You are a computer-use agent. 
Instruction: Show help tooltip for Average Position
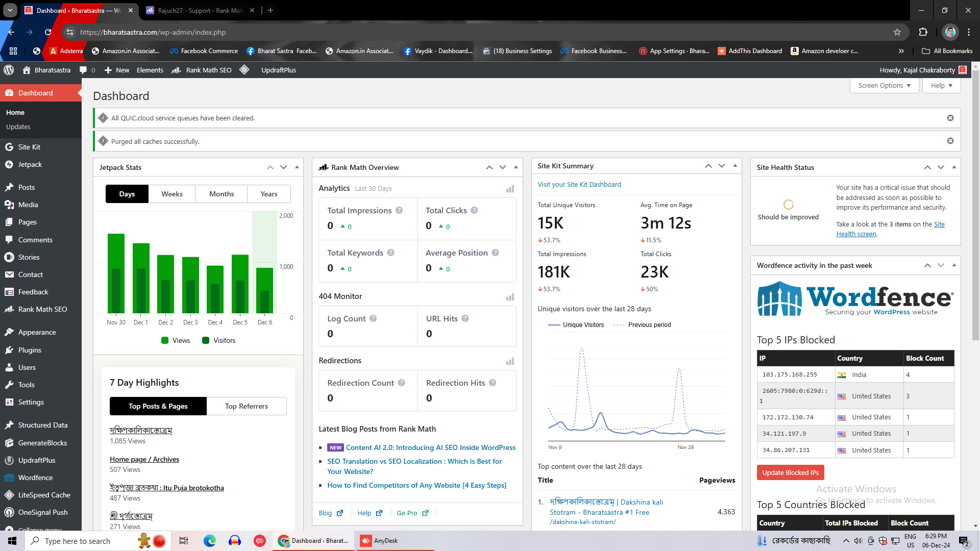[x=495, y=253]
